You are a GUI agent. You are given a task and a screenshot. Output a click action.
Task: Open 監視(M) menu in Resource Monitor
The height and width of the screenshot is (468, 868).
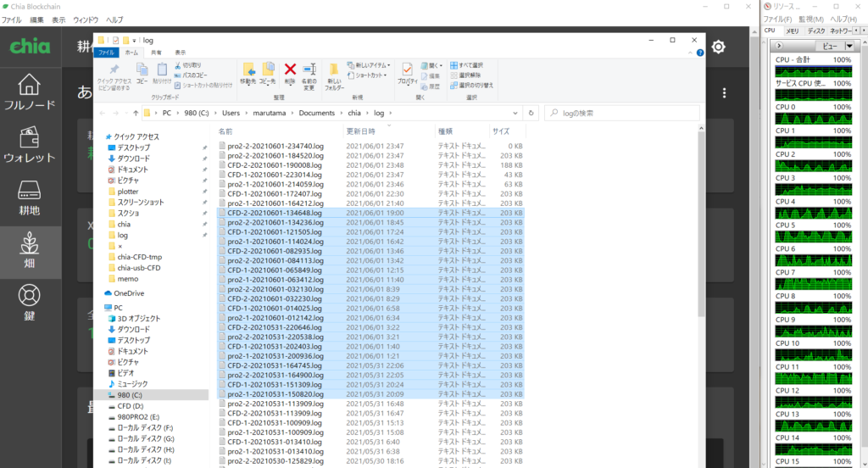point(810,19)
